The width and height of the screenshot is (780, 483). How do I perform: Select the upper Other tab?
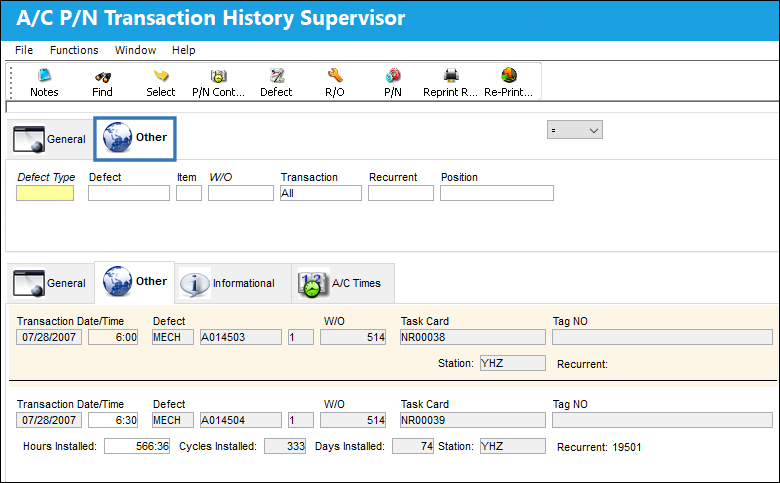pos(135,139)
